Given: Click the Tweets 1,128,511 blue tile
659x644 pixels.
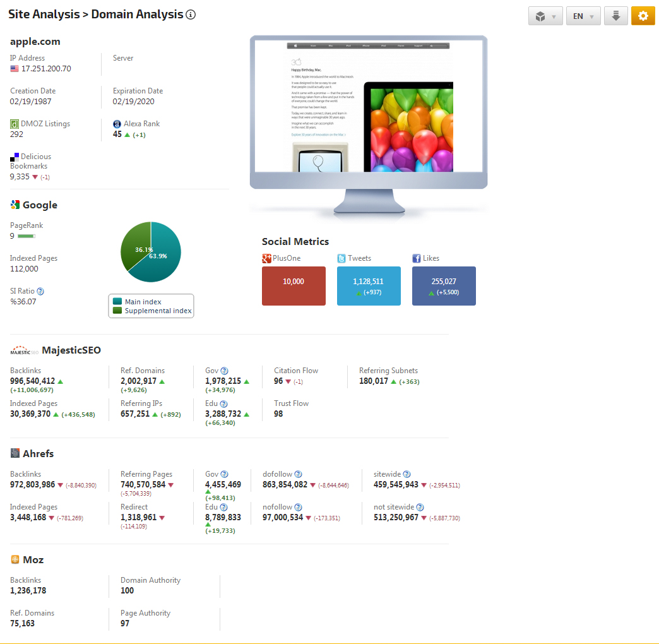Looking at the screenshot, I should [x=369, y=286].
